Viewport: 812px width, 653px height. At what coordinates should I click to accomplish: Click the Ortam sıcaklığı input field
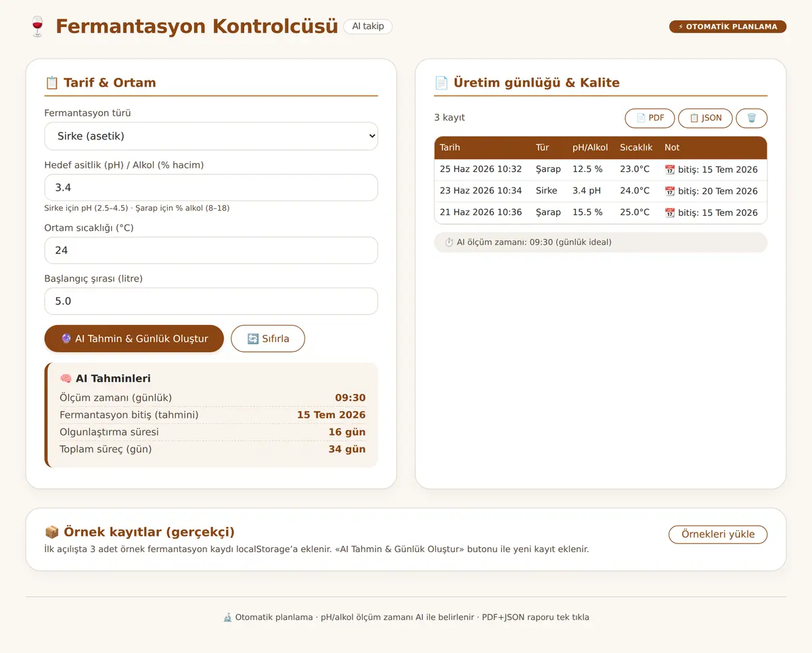click(211, 250)
